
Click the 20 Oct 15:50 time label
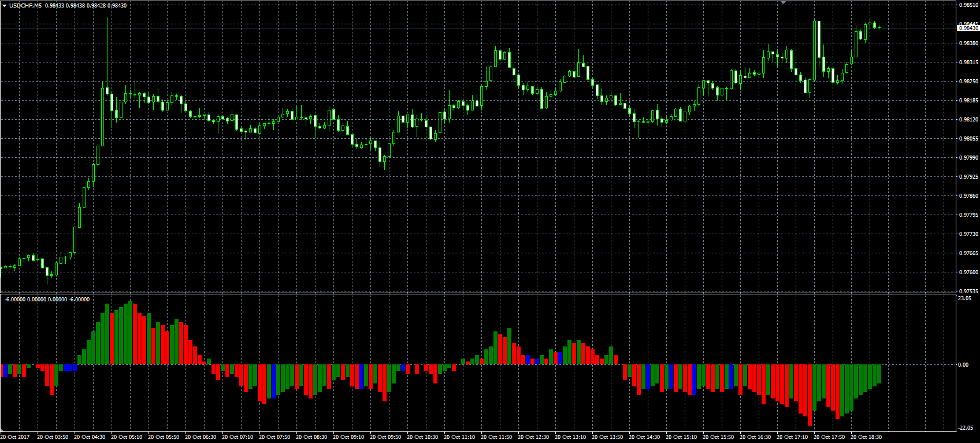[718, 437]
